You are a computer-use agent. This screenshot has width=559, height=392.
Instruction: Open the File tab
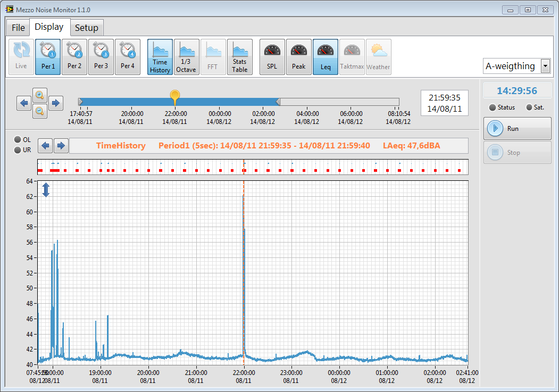[x=18, y=28]
